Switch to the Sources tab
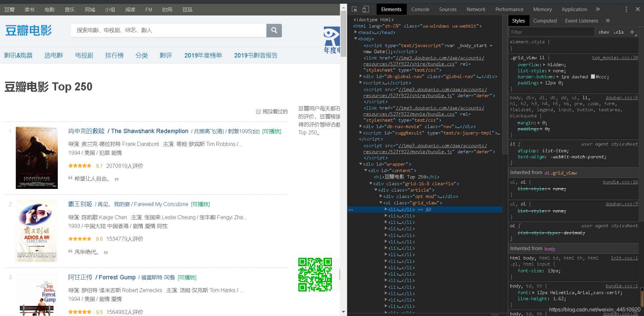This screenshot has width=644, height=316. (x=447, y=9)
